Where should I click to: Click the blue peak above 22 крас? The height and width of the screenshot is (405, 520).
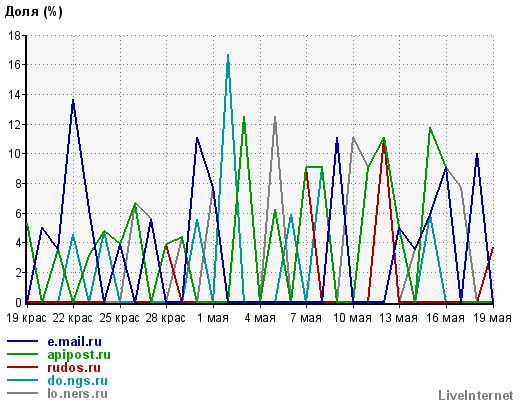pyautogui.click(x=73, y=101)
